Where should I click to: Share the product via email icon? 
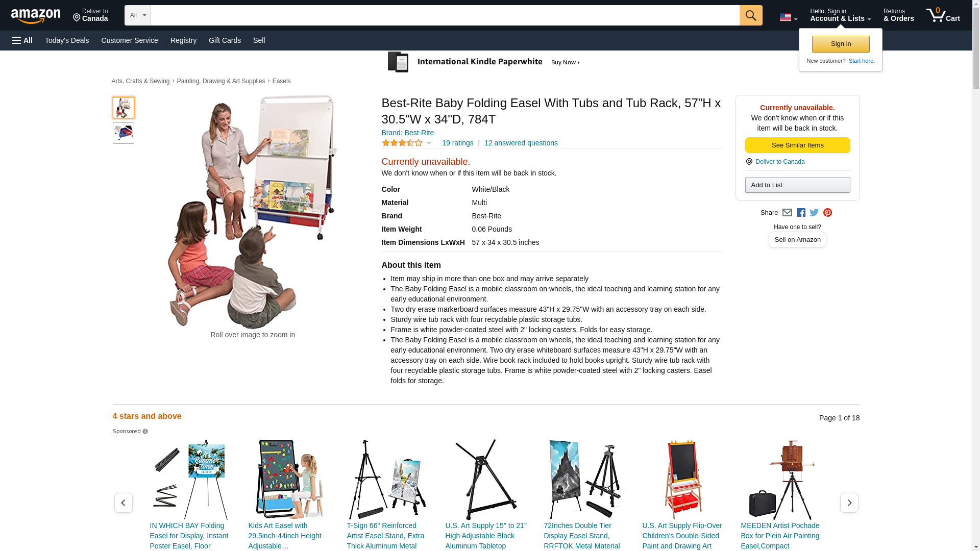tap(787, 213)
